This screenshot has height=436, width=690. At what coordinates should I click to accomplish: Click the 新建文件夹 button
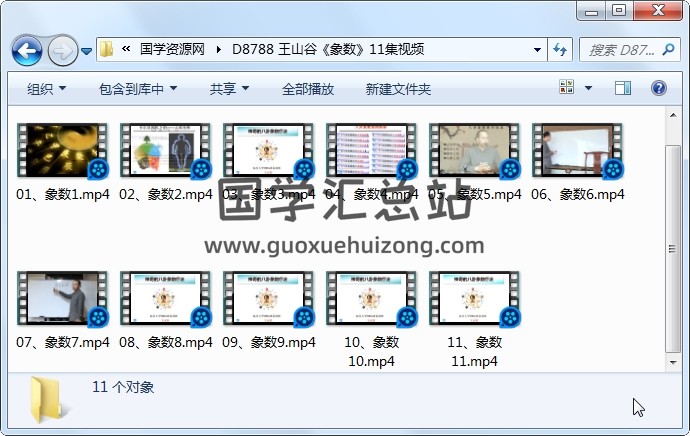(398, 89)
